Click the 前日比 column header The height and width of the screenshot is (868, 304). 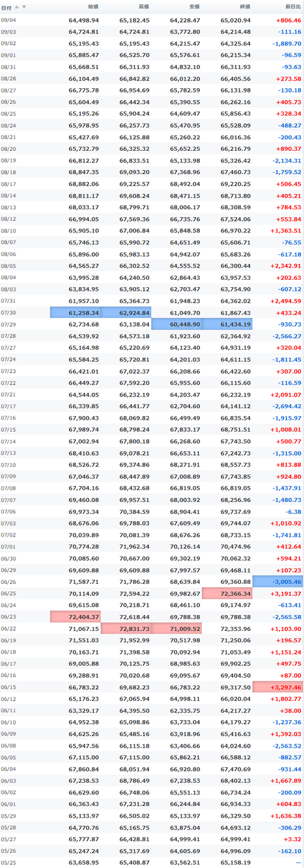pyautogui.click(x=292, y=7)
